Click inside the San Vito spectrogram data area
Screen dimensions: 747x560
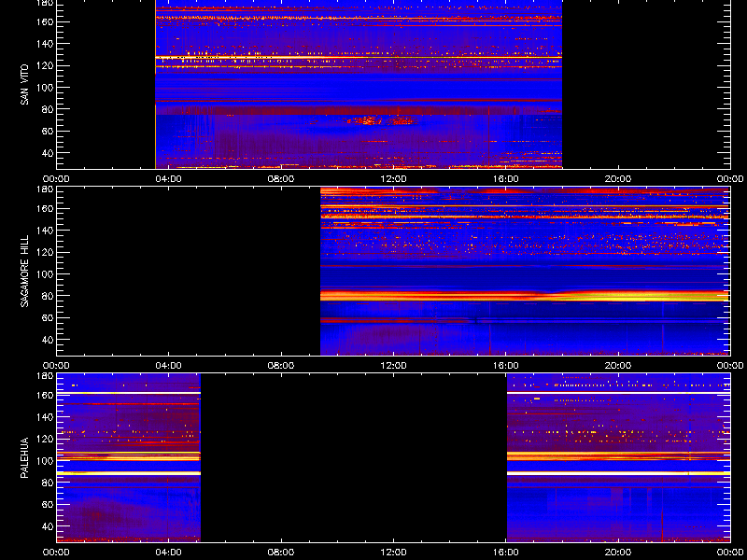click(x=359, y=84)
